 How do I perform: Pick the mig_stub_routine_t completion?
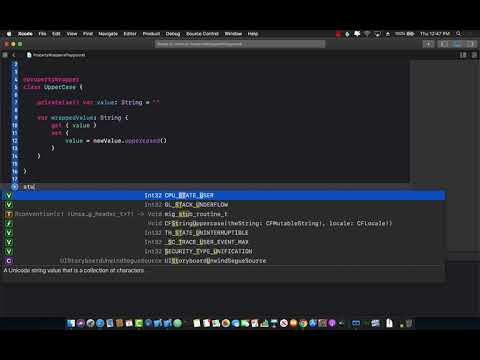pyautogui.click(x=223, y=214)
